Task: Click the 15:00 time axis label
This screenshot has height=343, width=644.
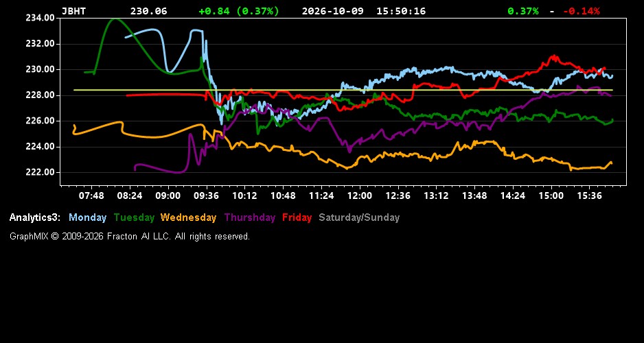Action: coord(551,196)
